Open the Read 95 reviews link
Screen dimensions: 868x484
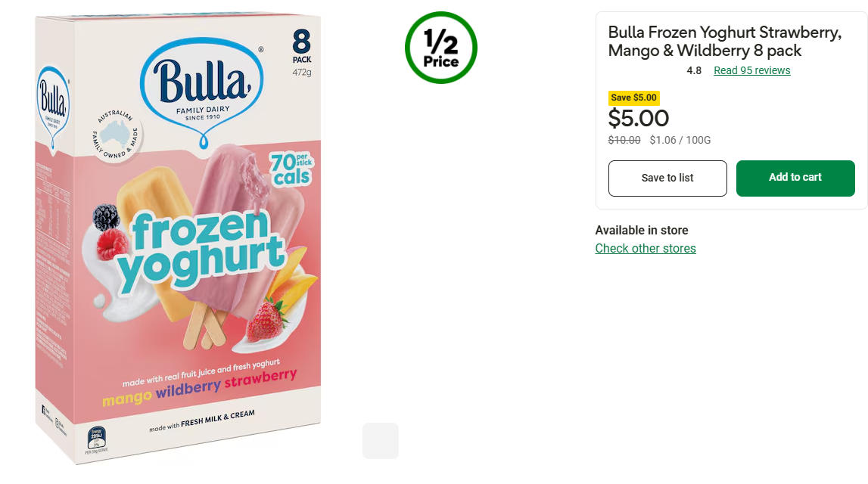click(x=751, y=70)
